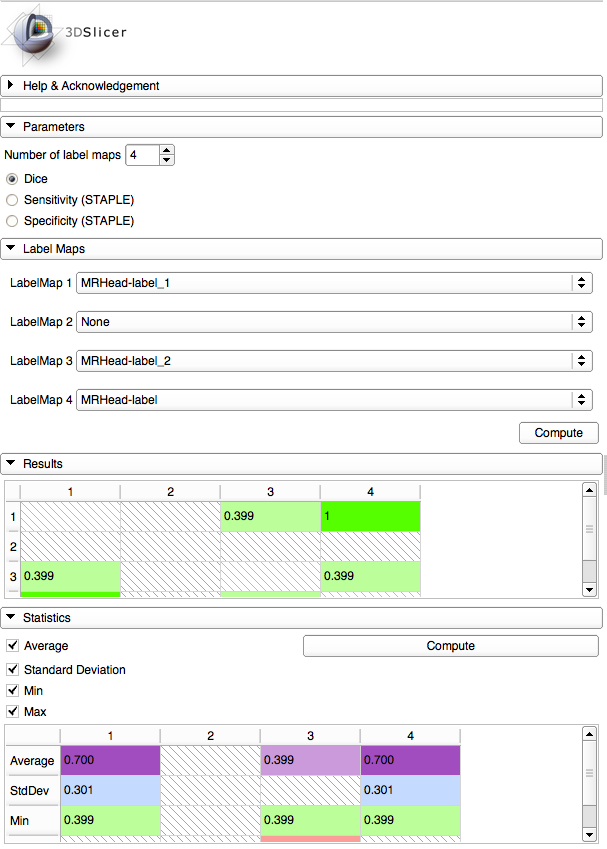This screenshot has height=849, width=607.
Task: Select Min 0.399 cell in column 3
Action: tap(310, 820)
